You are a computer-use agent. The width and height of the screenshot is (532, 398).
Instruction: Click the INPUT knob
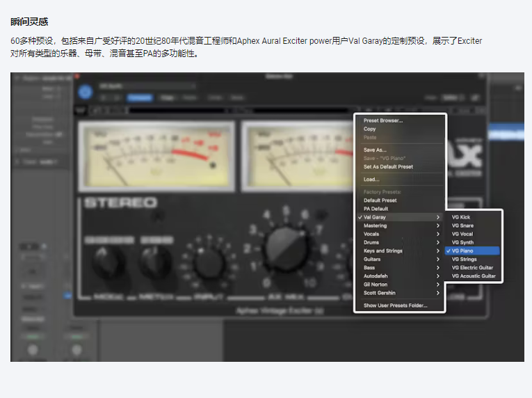click(209, 263)
